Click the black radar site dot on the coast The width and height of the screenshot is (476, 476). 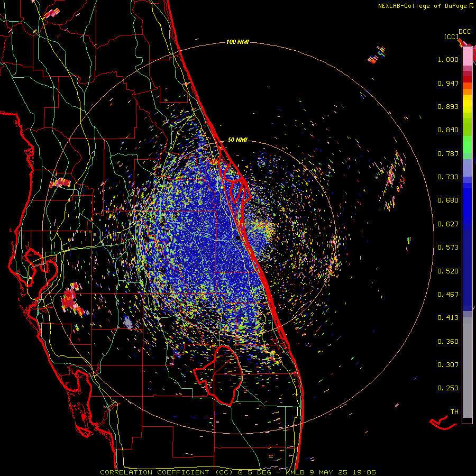click(x=237, y=239)
